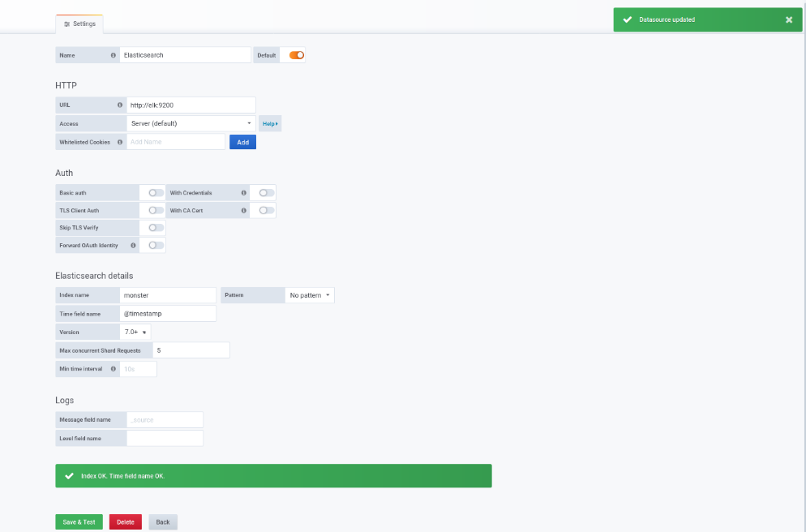Click the Min time interval info icon
This screenshot has height=532, width=806.
pos(113,368)
